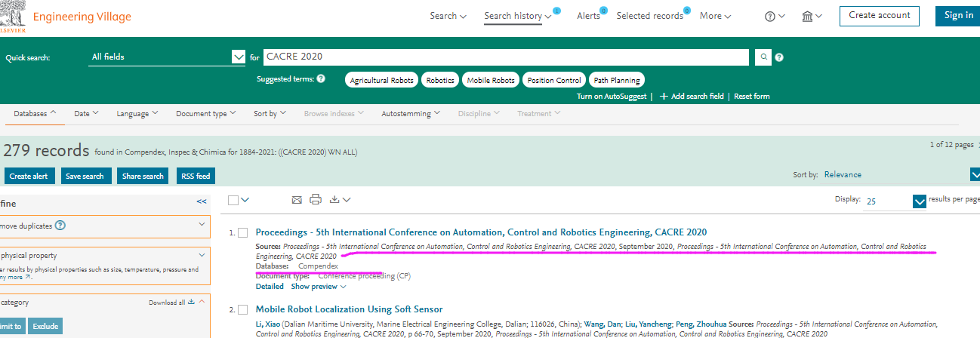Click the Exclude button in category
The image size is (980, 338).
(x=45, y=327)
